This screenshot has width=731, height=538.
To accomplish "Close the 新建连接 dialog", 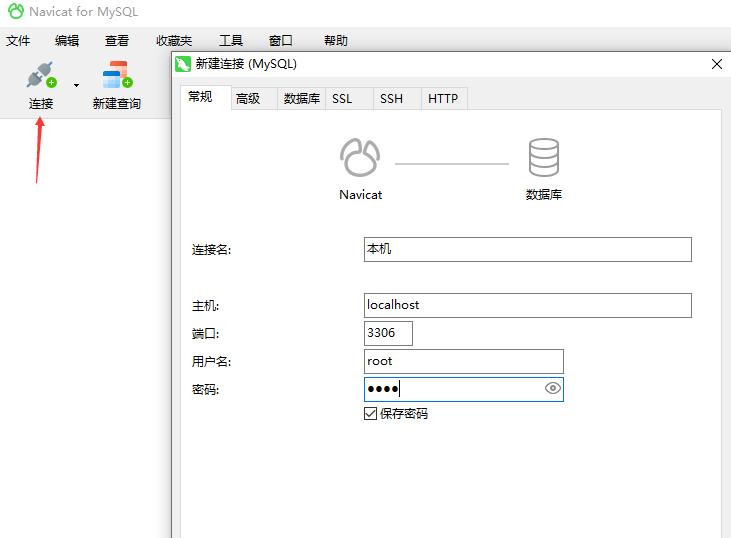I will tap(717, 64).
